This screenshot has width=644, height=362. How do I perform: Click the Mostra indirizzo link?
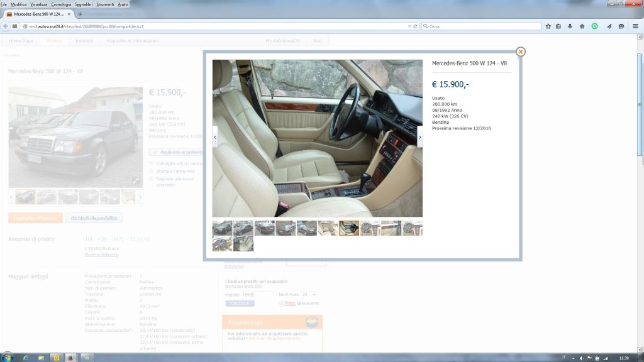101,255
